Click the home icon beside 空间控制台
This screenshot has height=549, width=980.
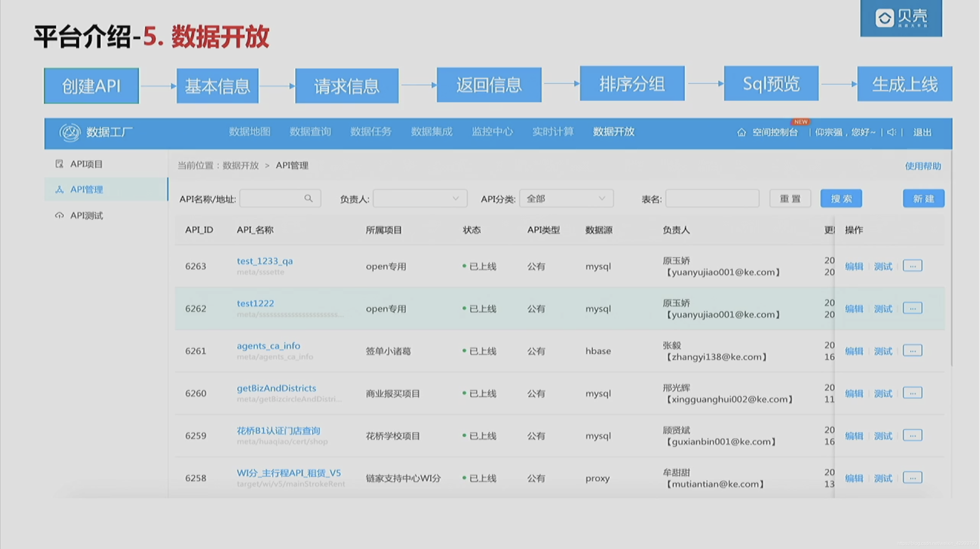(x=741, y=132)
